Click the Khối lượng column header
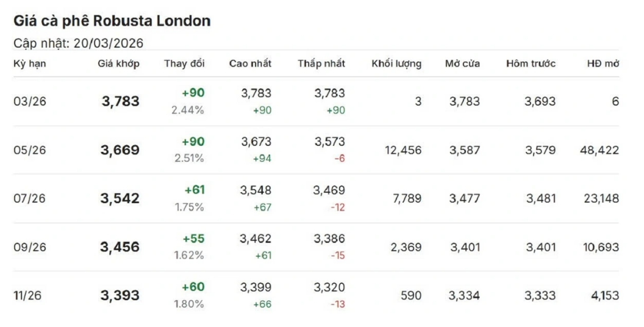Screen dimensions: 644x327 click(x=396, y=63)
